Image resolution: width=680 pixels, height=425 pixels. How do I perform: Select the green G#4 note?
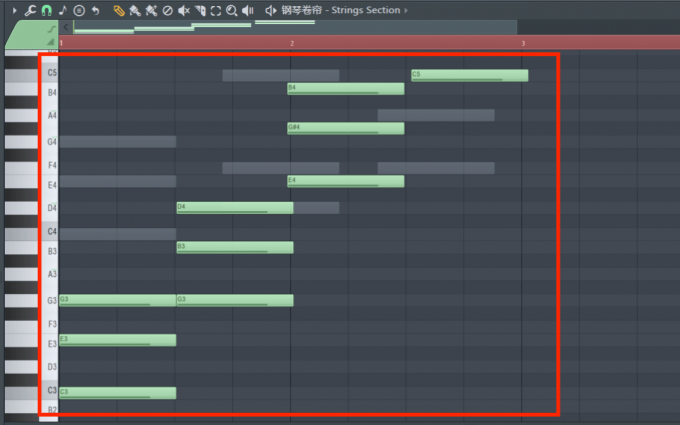pyautogui.click(x=346, y=128)
